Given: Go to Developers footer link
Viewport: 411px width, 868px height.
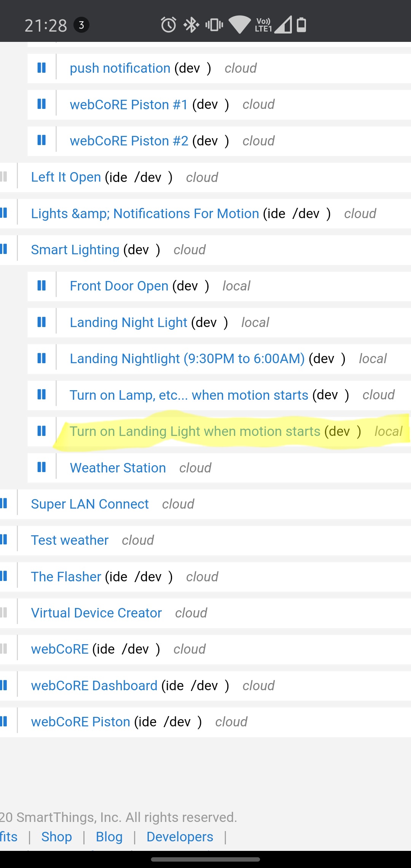Looking at the screenshot, I should pos(180,837).
